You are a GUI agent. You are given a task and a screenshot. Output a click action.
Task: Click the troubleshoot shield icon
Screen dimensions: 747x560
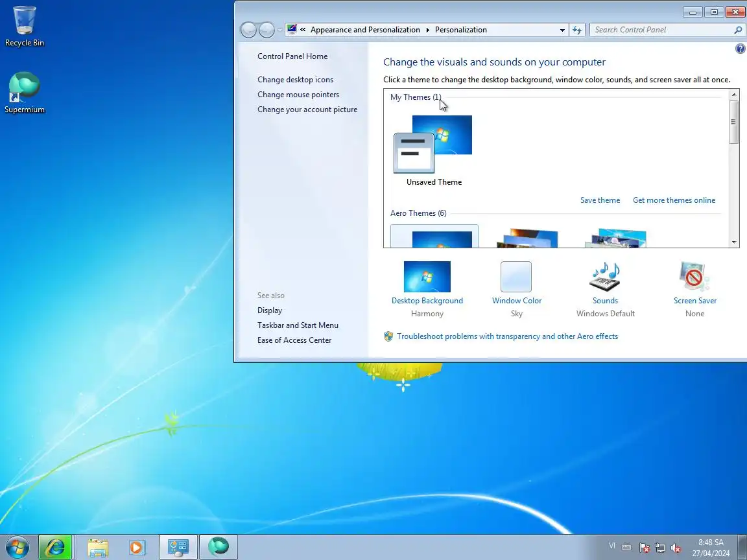click(388, 336)
